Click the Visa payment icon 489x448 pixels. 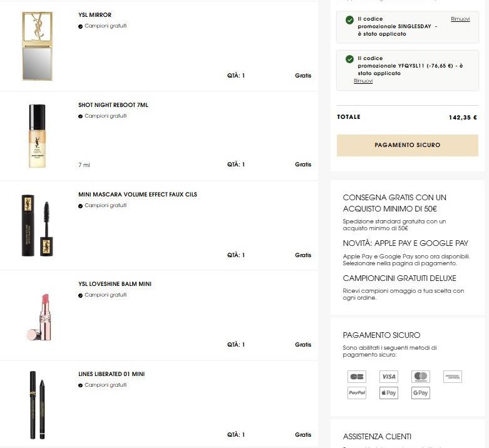tap(389, 377)
